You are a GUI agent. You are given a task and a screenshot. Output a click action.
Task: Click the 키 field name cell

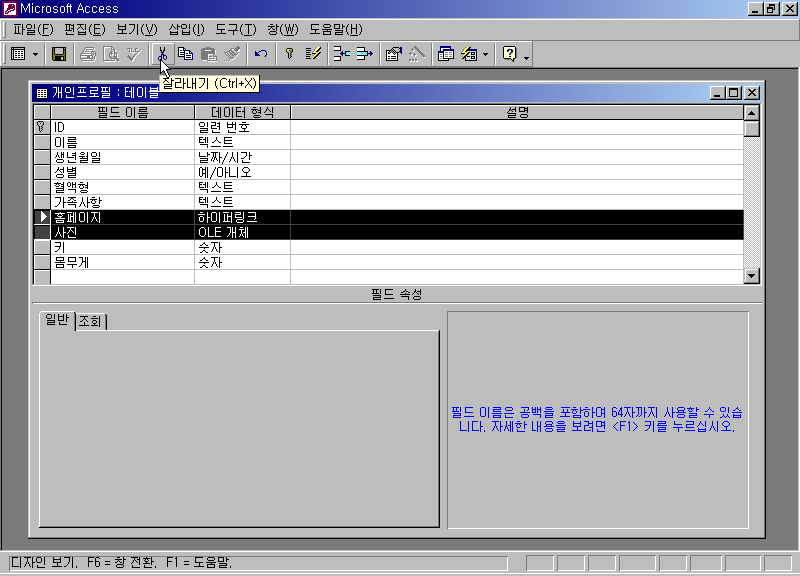point(122,247)
